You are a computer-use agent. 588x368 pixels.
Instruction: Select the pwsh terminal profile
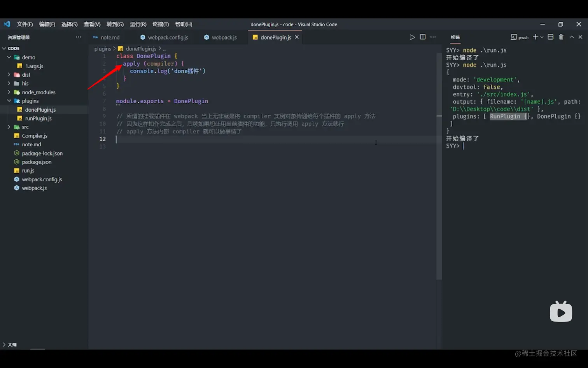click(x=520, y=37)
